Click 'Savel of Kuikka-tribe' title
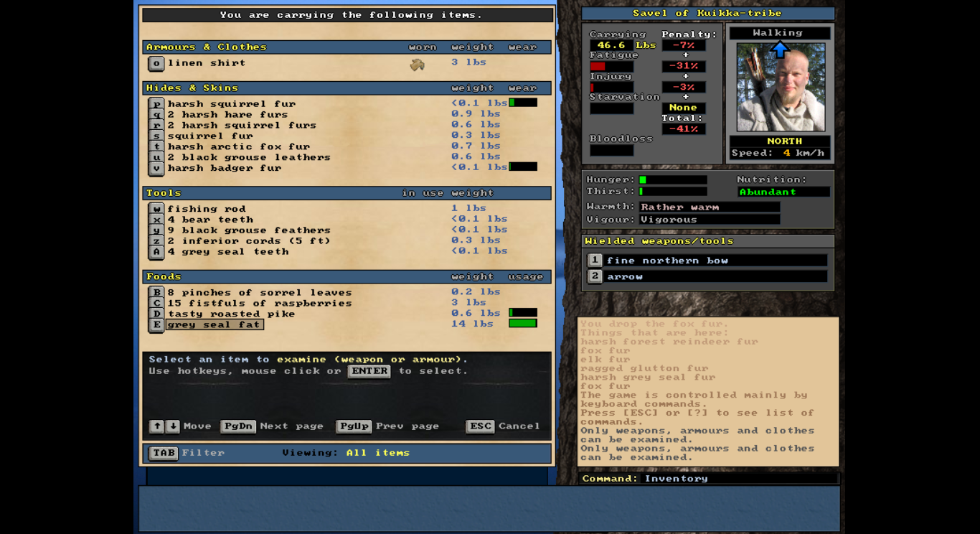The image size is (980, 534). click(x=707, y=13)
